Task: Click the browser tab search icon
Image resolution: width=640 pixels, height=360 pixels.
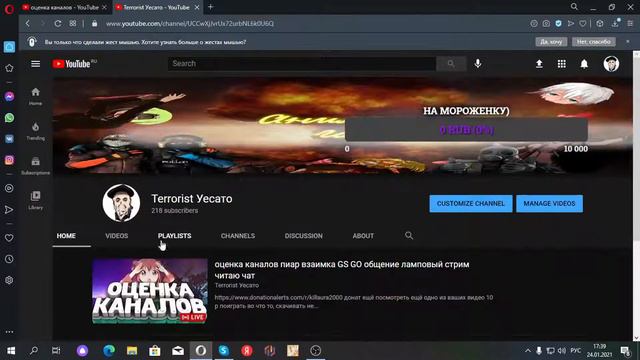Action: pos(574,7)
